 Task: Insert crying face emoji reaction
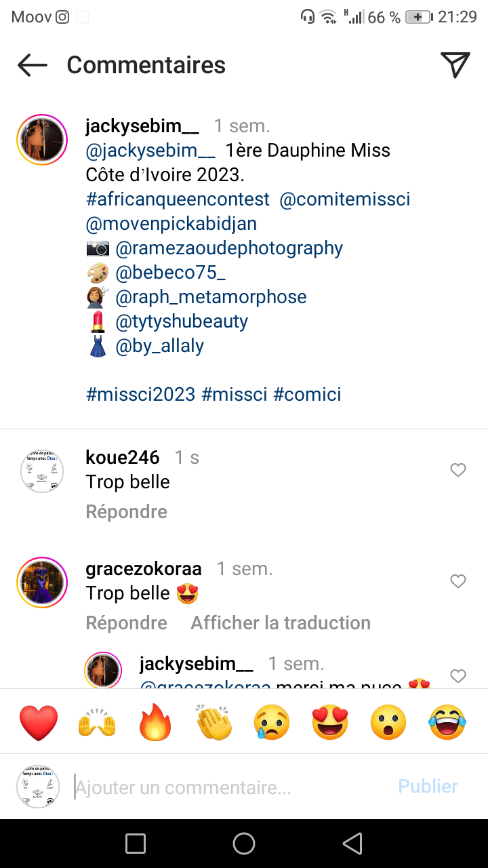(272, 722)
